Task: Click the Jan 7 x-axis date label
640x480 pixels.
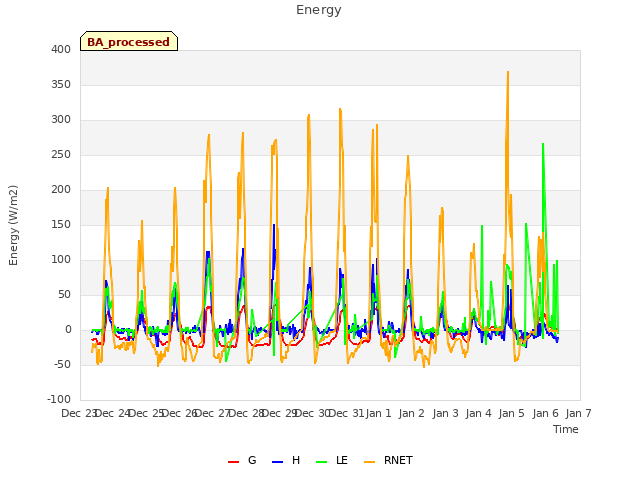Action: point(578,413)
